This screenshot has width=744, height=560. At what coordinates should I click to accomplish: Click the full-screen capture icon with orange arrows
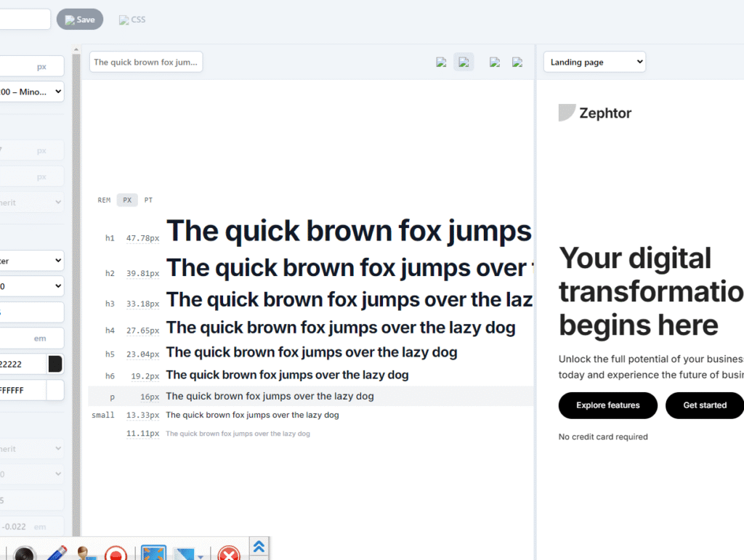click(x=153, y=553)
